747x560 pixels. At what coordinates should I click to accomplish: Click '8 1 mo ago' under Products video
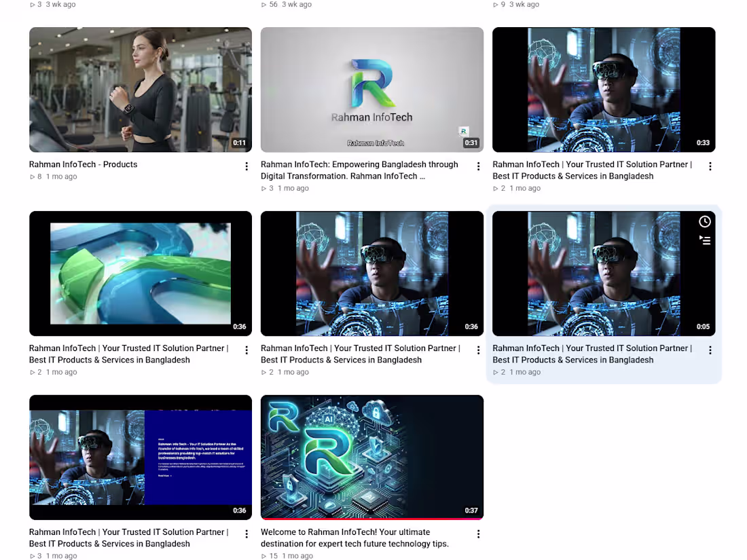pyautogui.click(x=54, y=176)
